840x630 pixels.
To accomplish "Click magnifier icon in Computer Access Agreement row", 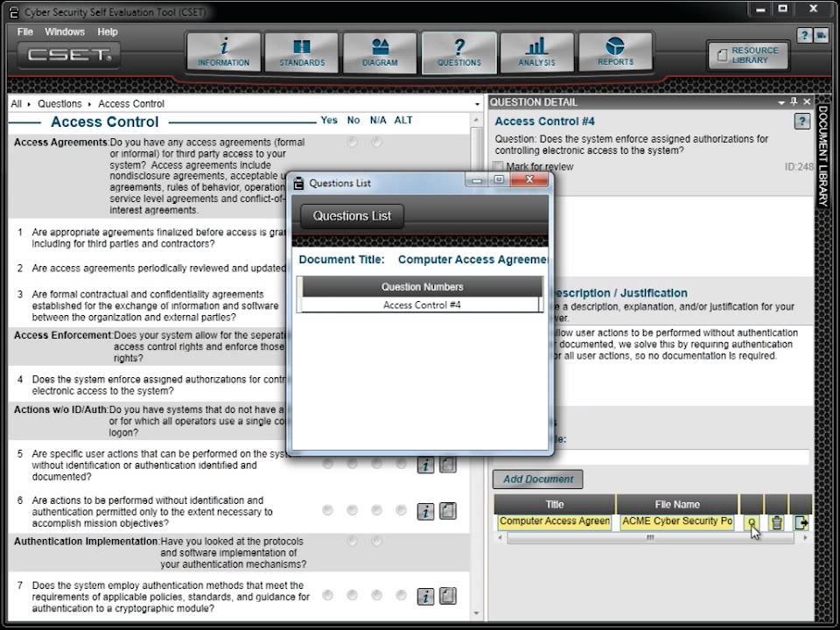I will tap(752, 522).
